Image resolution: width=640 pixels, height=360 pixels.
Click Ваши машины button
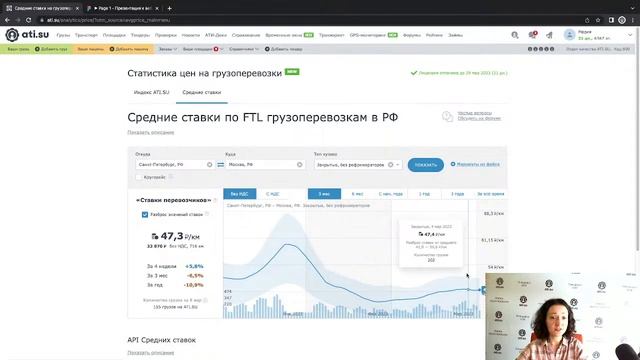pyautogui.click(x=90, y=49)
